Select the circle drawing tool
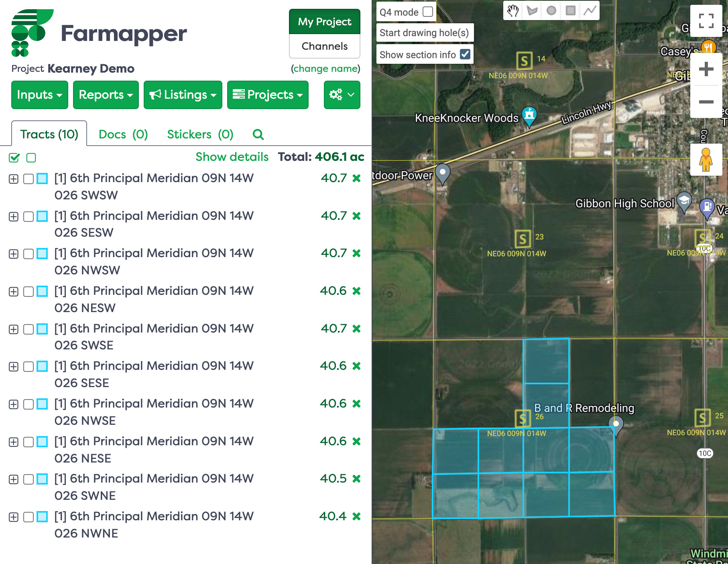 click(551, 11)
